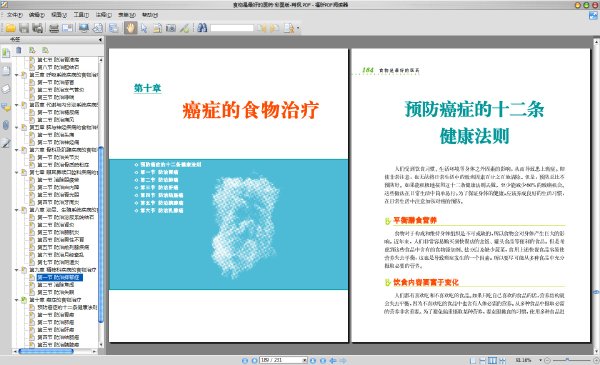Click the previous view back arrow in bottom bar
The image size is (600, 365).
point(333,360)
